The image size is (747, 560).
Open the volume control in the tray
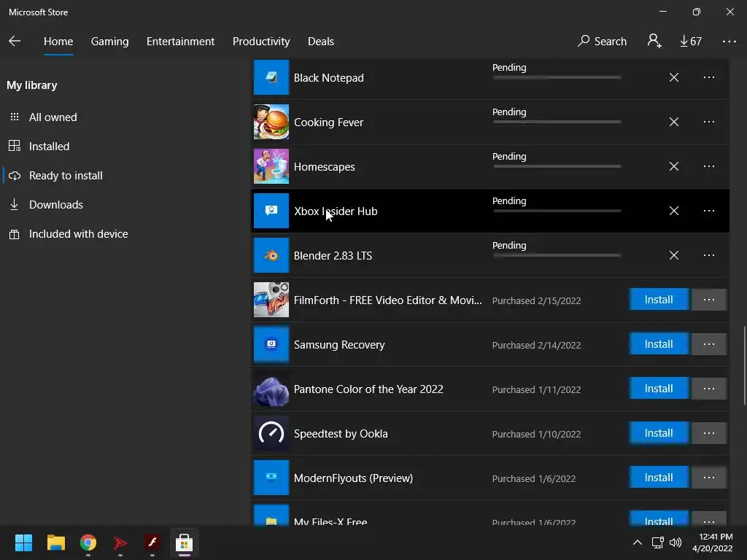(x=676, y=542)
